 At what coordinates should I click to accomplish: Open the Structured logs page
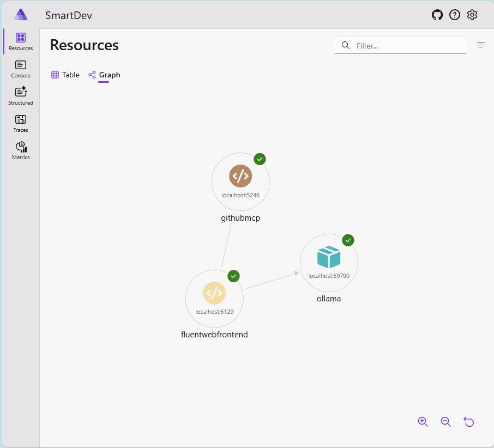(x=21, y=96)
